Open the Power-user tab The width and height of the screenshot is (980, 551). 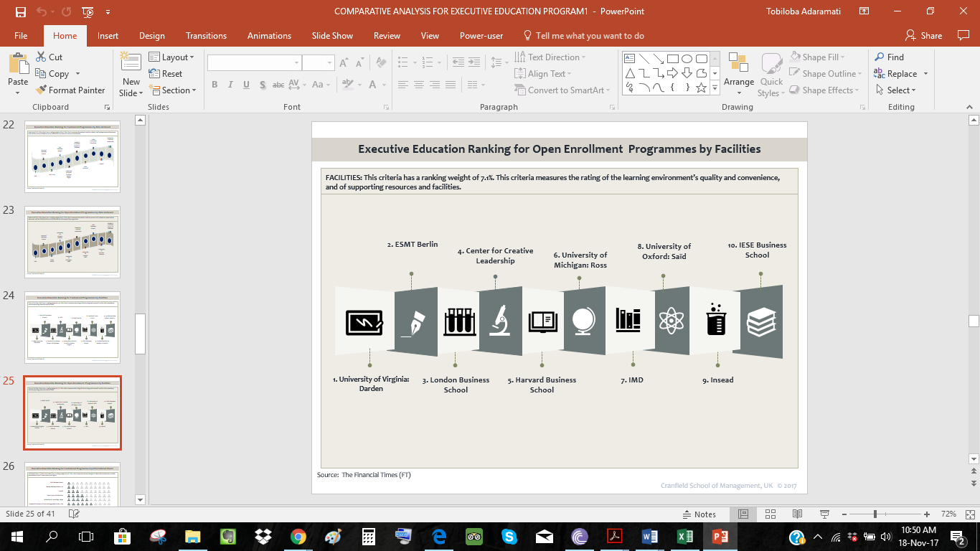click(481, 36)
